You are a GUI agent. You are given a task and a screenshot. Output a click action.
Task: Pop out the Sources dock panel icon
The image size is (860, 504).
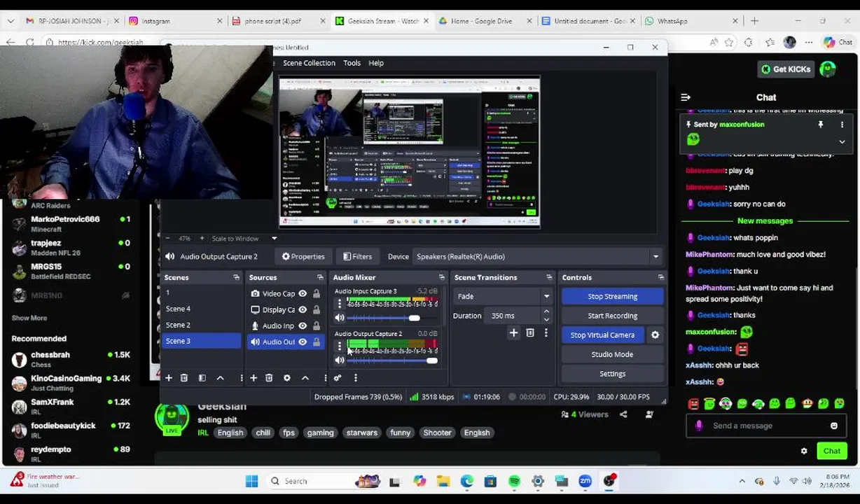[x=320, y=278]
